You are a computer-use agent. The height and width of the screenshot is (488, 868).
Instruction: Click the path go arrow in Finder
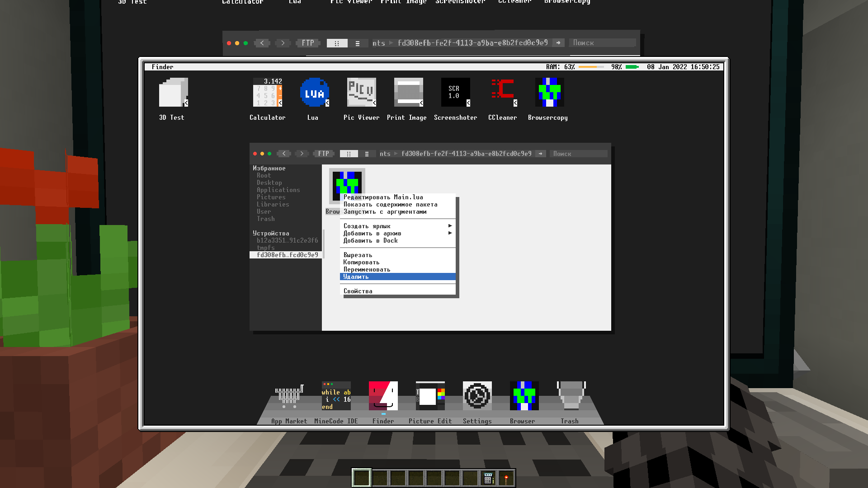pos(540,154)
